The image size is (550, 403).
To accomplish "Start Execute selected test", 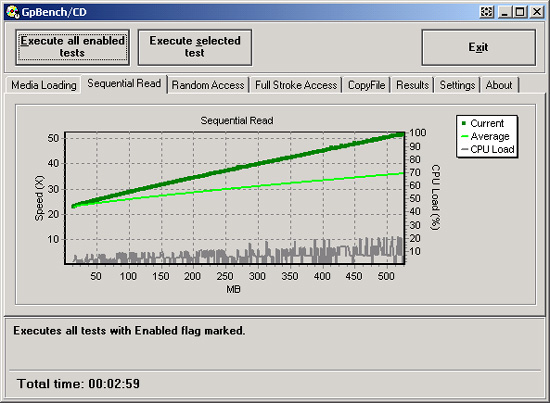I will 195,47.
